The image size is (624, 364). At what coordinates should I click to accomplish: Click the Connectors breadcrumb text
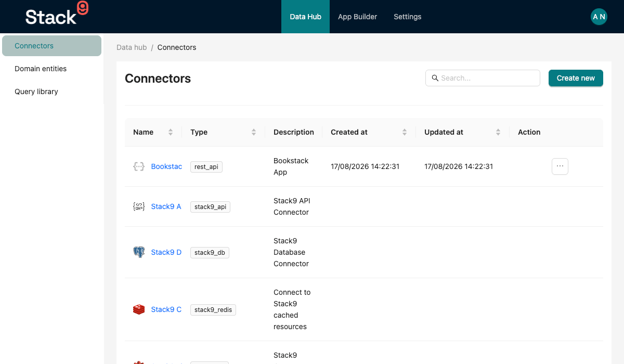pos(177,47)
